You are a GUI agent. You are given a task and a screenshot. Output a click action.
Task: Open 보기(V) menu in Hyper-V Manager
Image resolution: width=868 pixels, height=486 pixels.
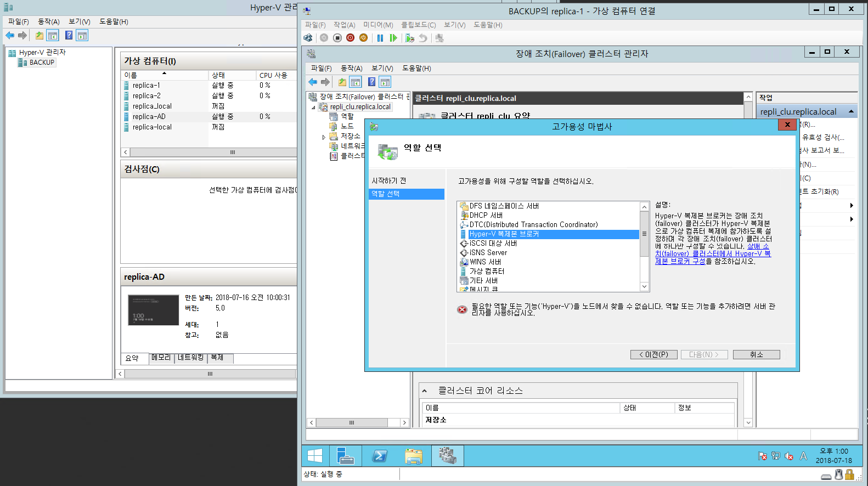coord(79,21)
